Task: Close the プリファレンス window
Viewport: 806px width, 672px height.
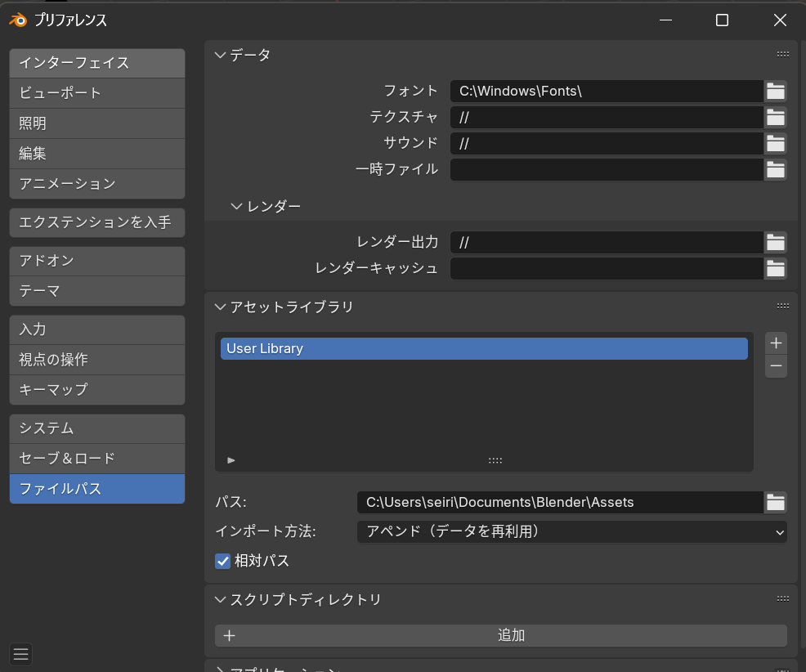Action: click(780, 20)
